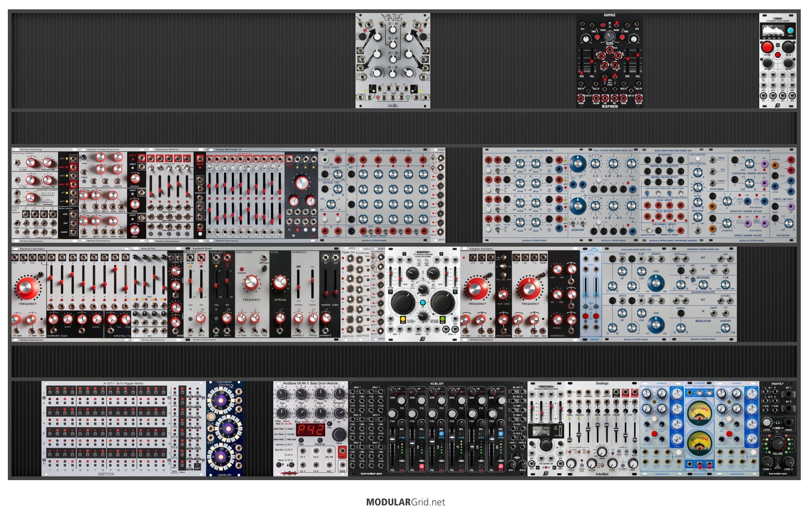The image size is (812, 510).
Task: Open the Tobinski Dual LPG/VCA module
Action: (591, 294)
